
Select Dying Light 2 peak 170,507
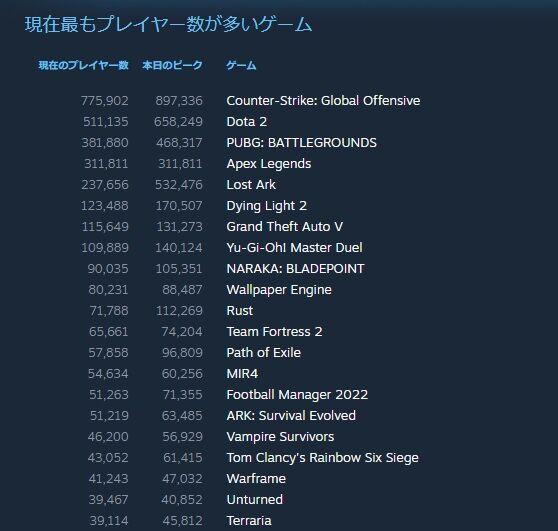(x=179, y=206)
